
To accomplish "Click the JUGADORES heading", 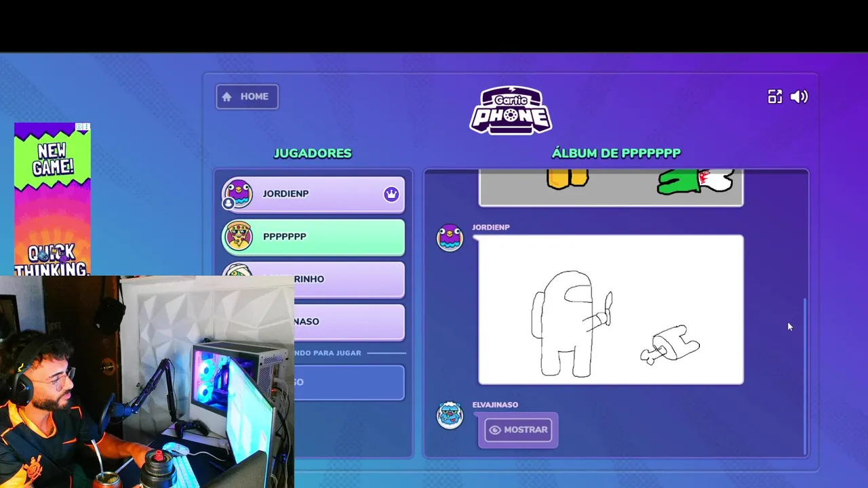I will click(313, 153).
